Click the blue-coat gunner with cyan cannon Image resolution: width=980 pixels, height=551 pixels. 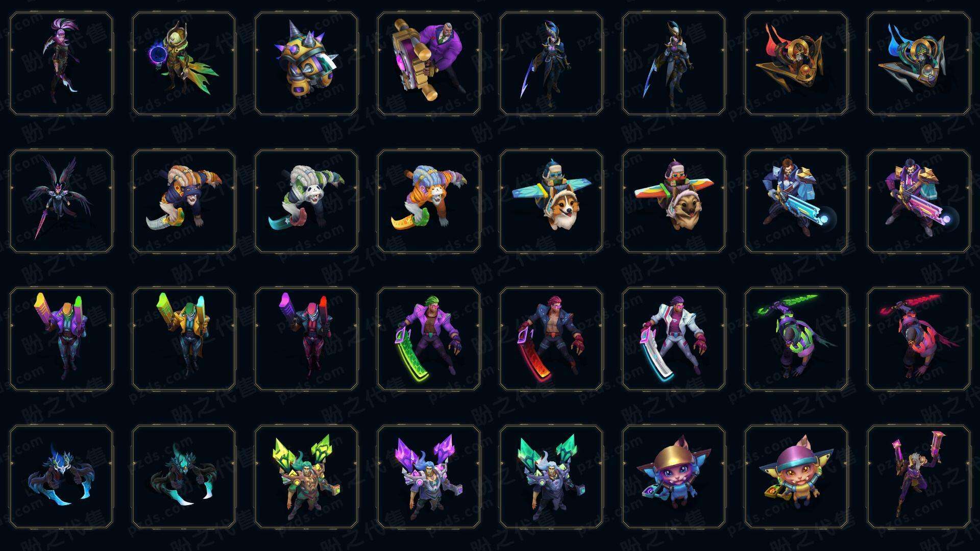click(796, 201)
